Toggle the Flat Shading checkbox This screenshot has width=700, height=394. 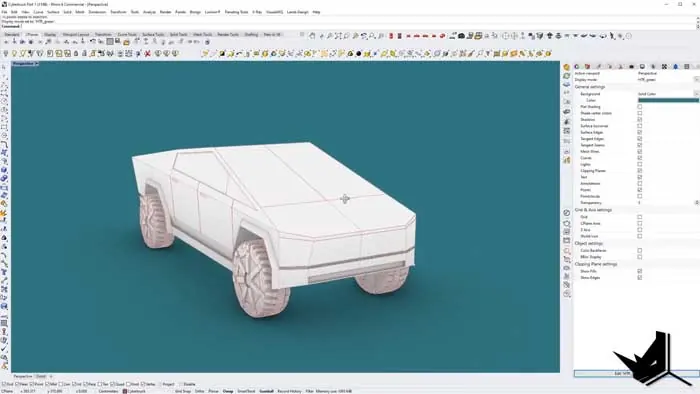pos(640,107)
